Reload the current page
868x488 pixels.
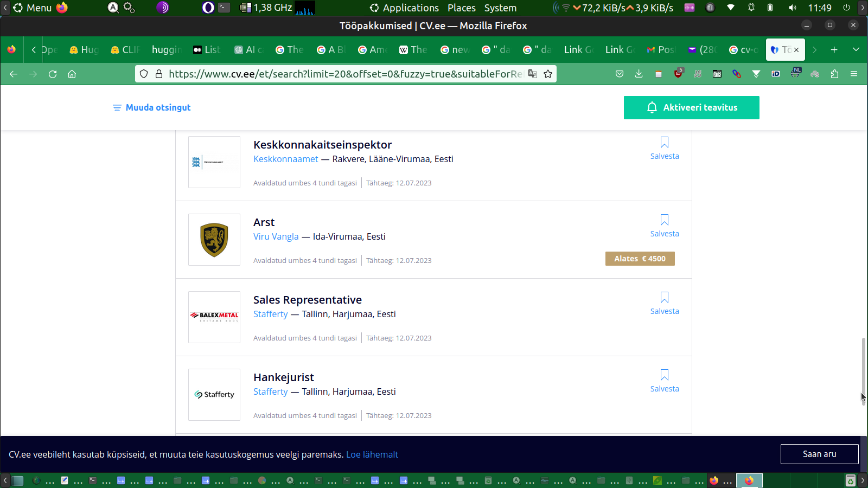click(x=53, y=74)
